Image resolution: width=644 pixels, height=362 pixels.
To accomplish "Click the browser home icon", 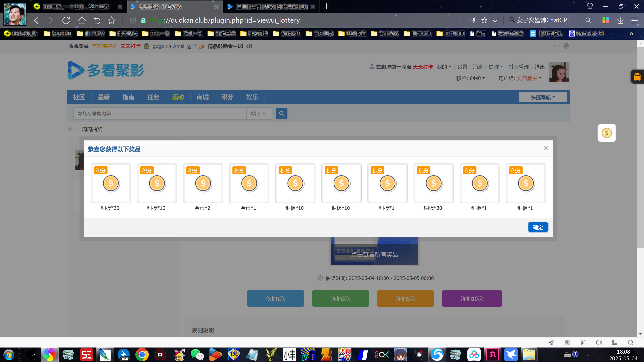I will click(x=82, y=20).
